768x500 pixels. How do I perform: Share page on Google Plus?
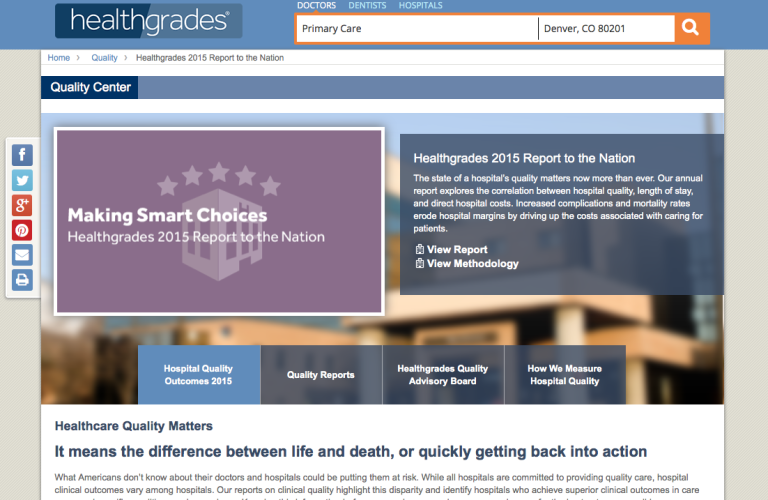[x=22, y=205]
